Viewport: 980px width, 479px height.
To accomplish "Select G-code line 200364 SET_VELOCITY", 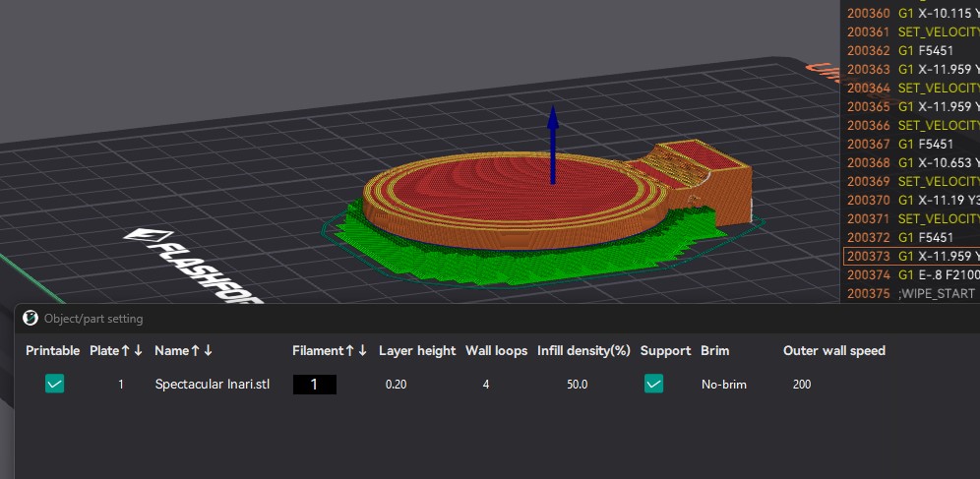I will (x=912, y=89).
